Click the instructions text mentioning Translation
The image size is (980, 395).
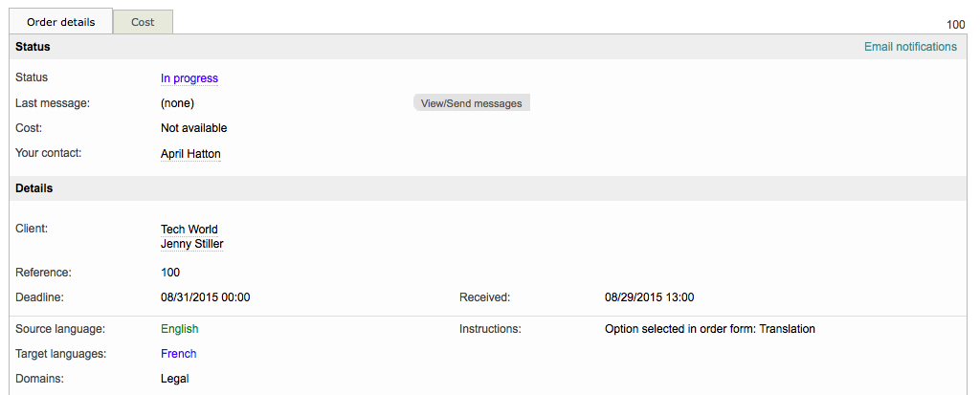click(709, 329)
